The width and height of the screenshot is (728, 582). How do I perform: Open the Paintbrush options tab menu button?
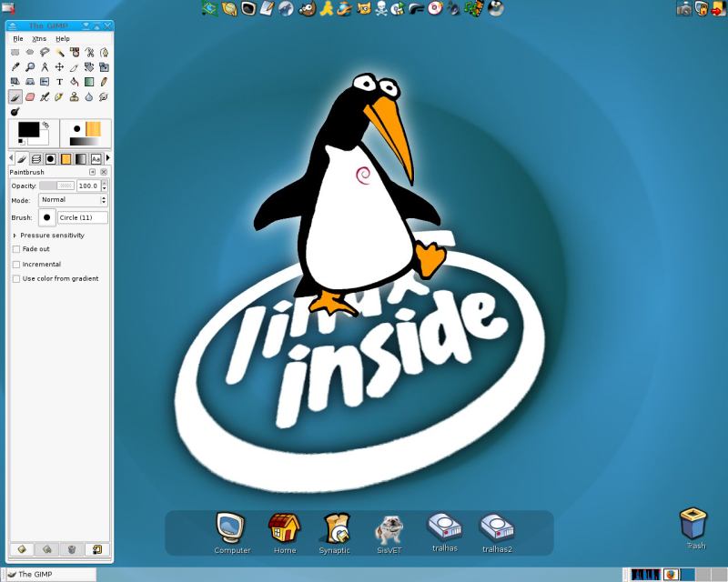click(93, 172)
